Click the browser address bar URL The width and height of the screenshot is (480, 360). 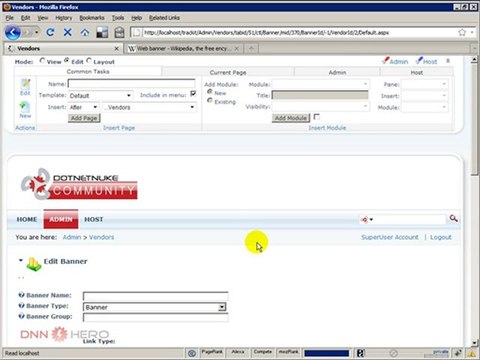pyautogui.click(x=266, y=32)
